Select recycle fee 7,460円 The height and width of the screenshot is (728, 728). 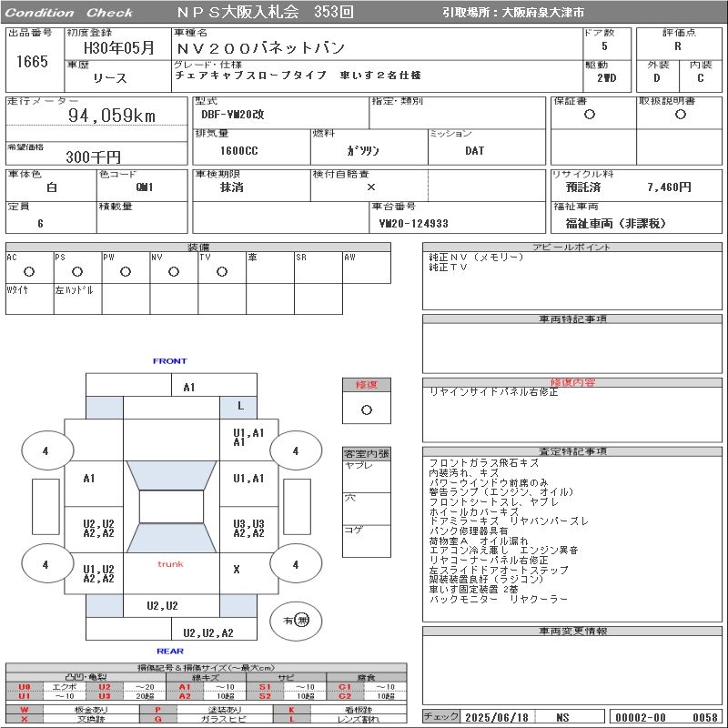(x=669, y=187)
